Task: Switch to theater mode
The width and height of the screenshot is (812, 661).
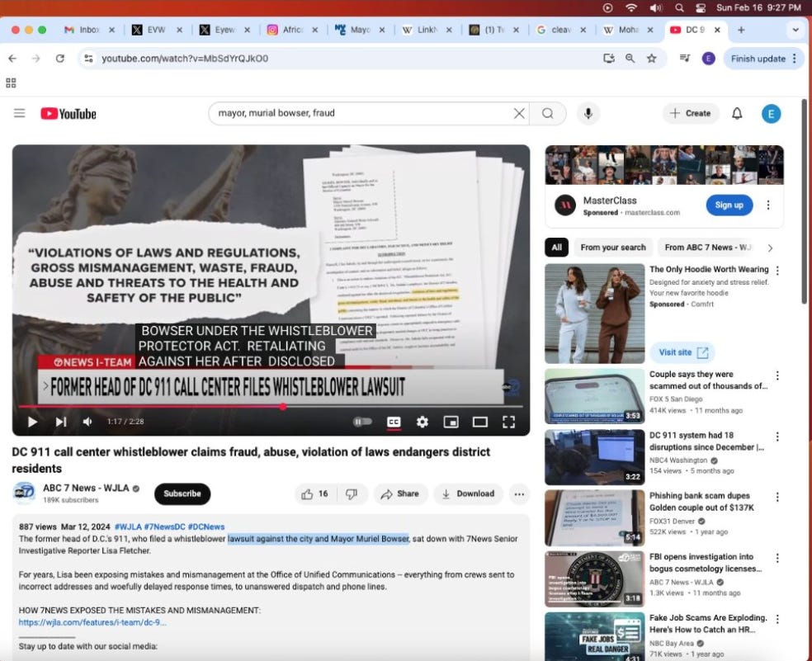Action: pyautogui.click(x=480, y=423)
